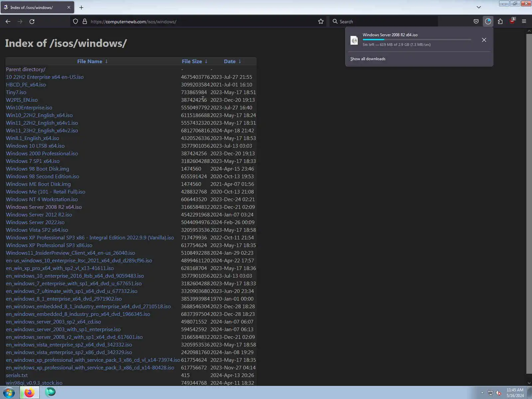Open the Extensions puzzle icon

[x=500, y=22]
